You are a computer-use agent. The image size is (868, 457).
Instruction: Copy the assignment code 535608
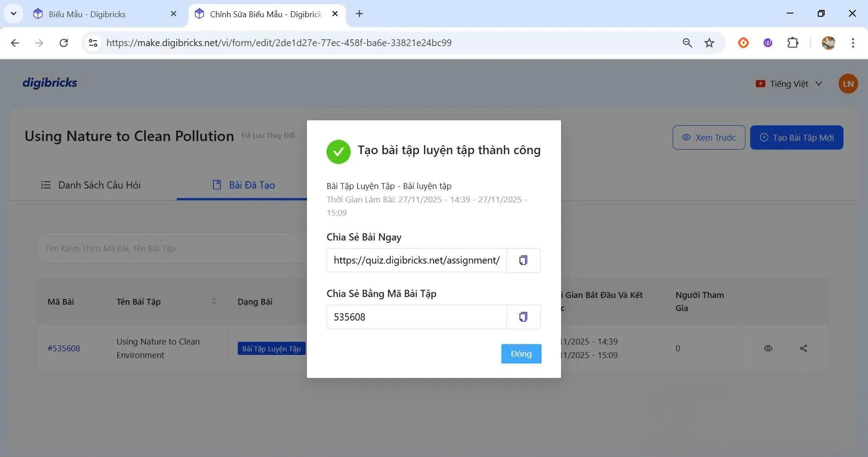pos(523,317)
